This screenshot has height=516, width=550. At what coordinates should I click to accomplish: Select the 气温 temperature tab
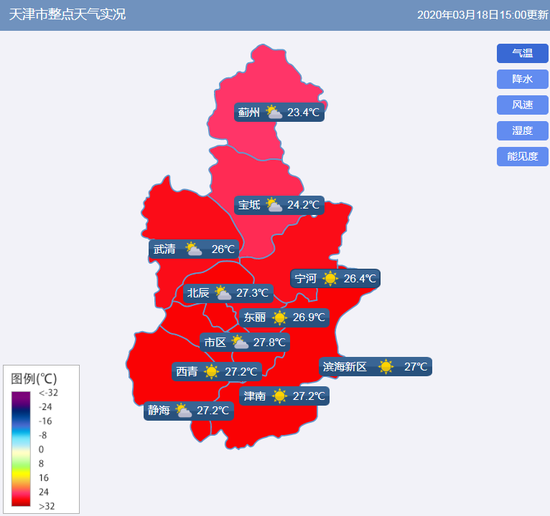522,53
